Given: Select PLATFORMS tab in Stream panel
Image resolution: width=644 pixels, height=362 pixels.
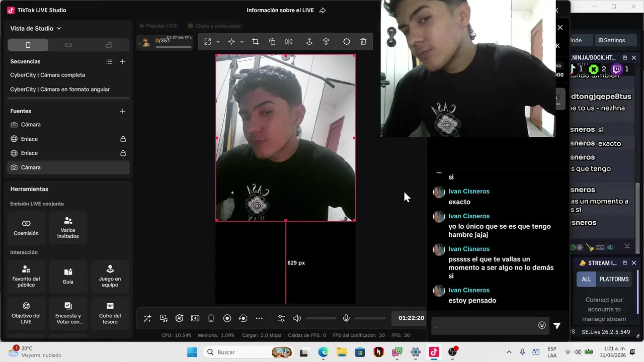Looking at the screenshot, I should (614, 279).
